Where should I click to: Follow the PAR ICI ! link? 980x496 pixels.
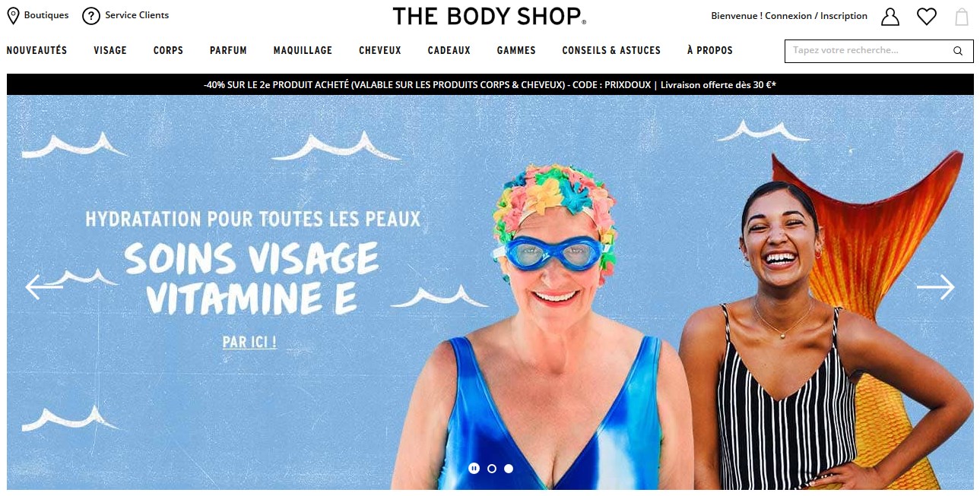point(249,343)
